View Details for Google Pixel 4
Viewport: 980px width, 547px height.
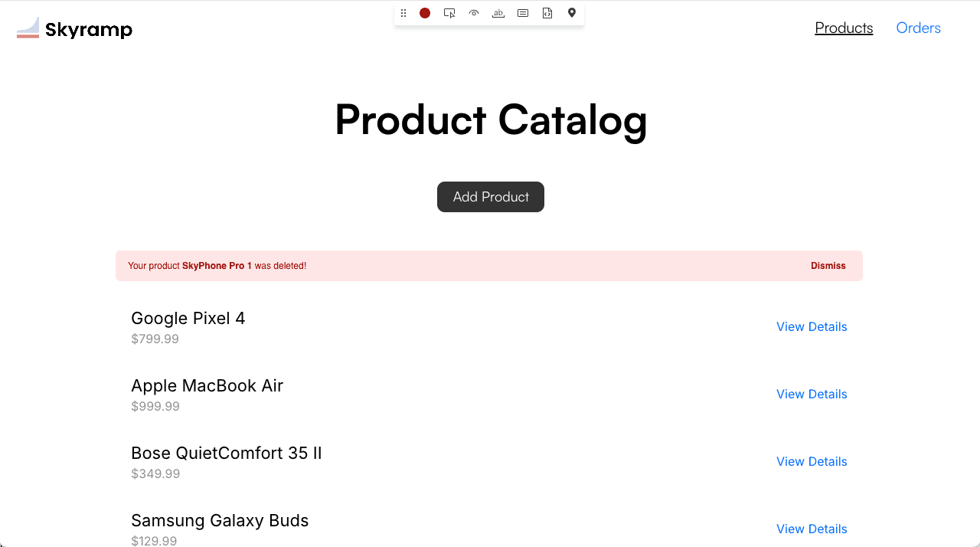pyautogui.click(x=812, y=326)
